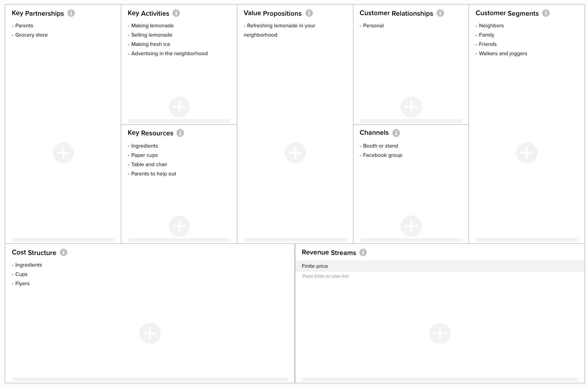The height and width of the screenshot is (388, 588).
Task: Click the info icon on Key Activities
Action: [180, 12]
